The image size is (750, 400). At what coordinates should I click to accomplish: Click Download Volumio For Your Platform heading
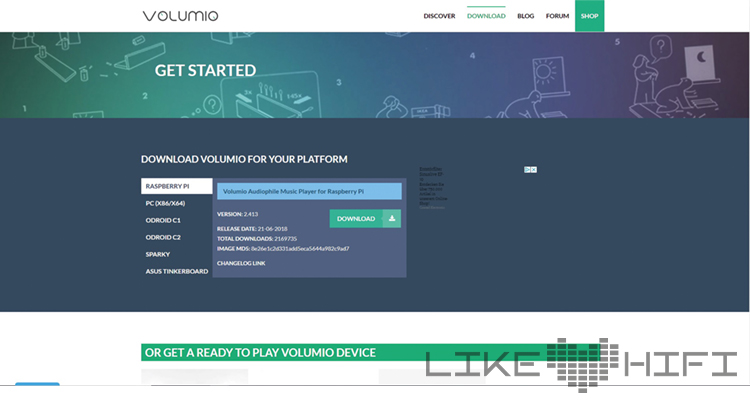point(244,159)
